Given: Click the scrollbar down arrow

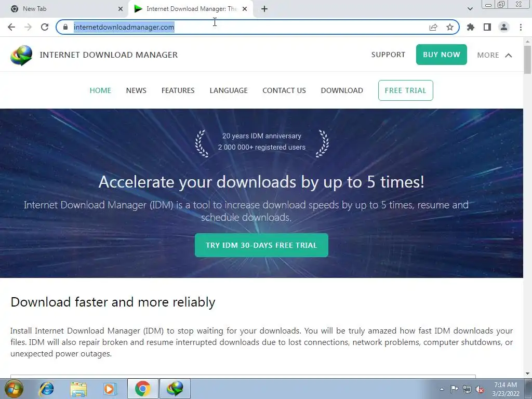Looking at the screenshot, I should coord(527,374).
